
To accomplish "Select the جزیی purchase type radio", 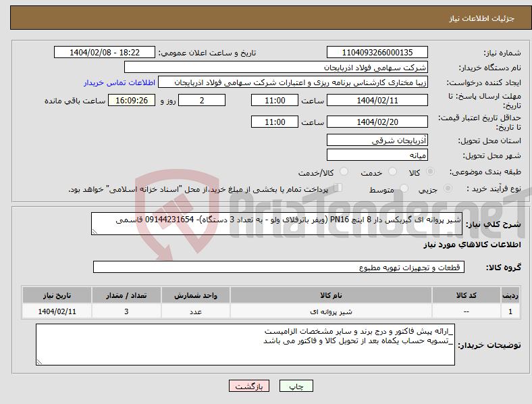I will (448, 188).
